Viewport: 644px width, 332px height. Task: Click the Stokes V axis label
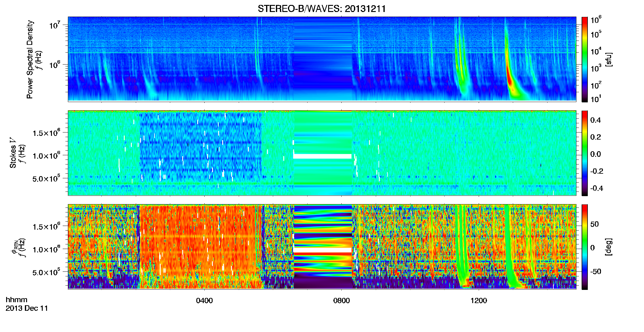point(13,153)
